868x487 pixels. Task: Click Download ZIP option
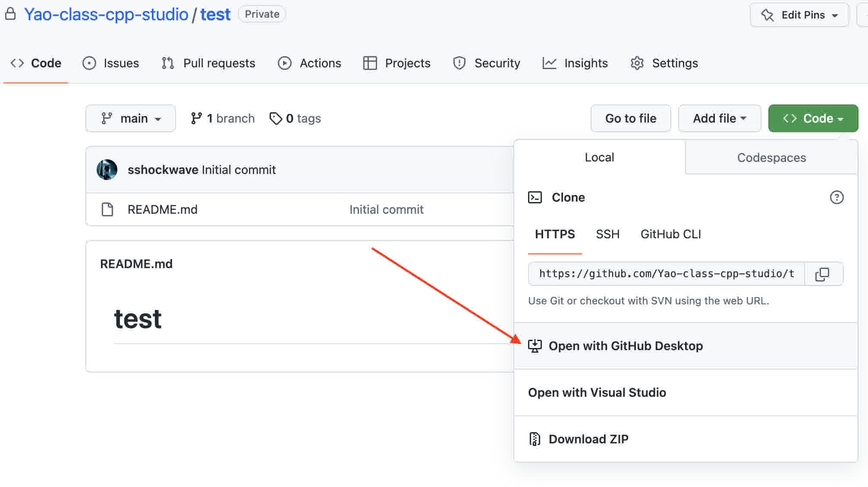(686, 439)
